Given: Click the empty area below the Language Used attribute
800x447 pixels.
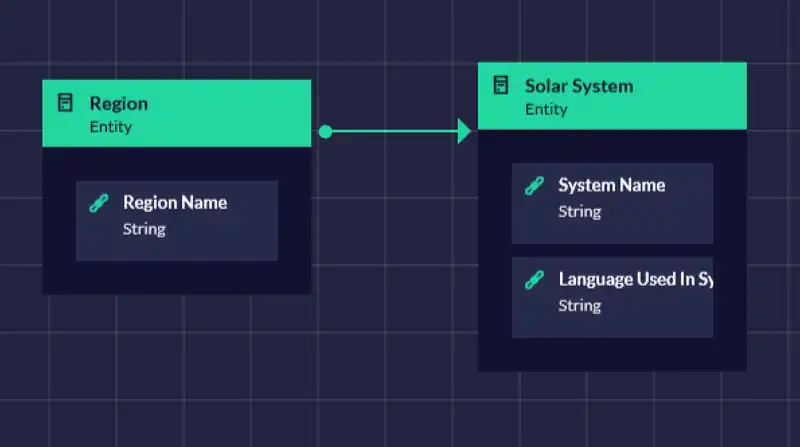Looking at the screenshot, I should tap(612, 354).
